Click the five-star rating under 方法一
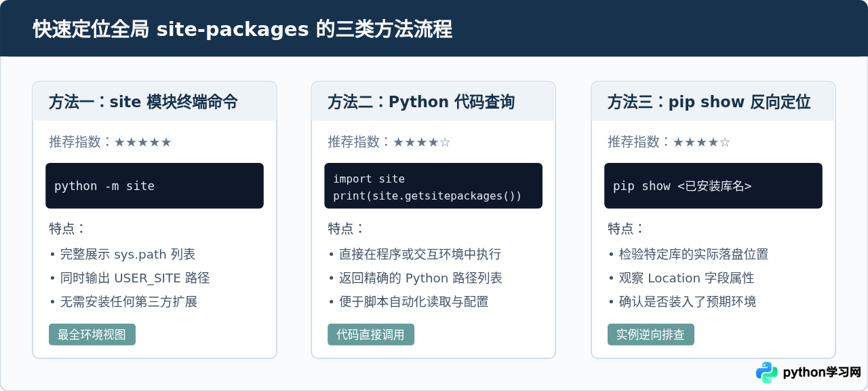Image resolution: width=868 pixels, height=391 pixels. [143, 142]
